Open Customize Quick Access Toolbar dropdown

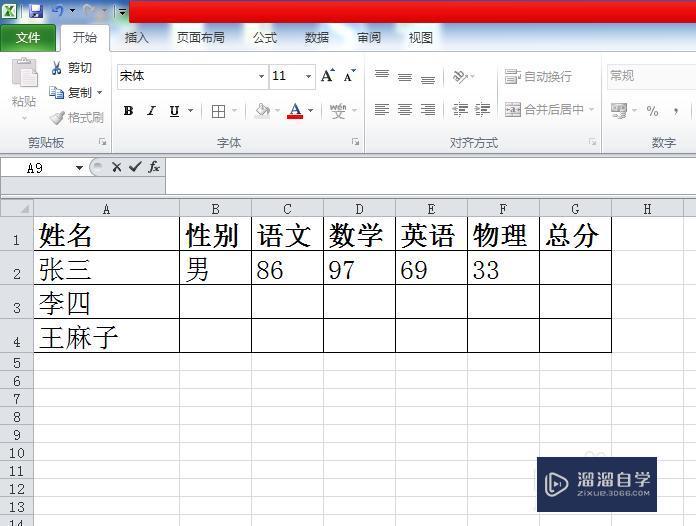tap(122, 12)
